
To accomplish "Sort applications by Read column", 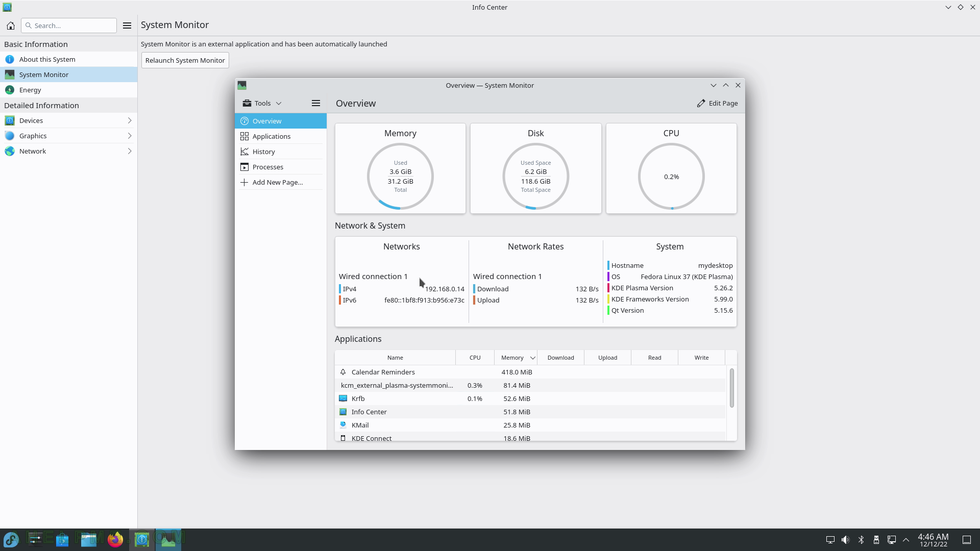I will [654, 358].
